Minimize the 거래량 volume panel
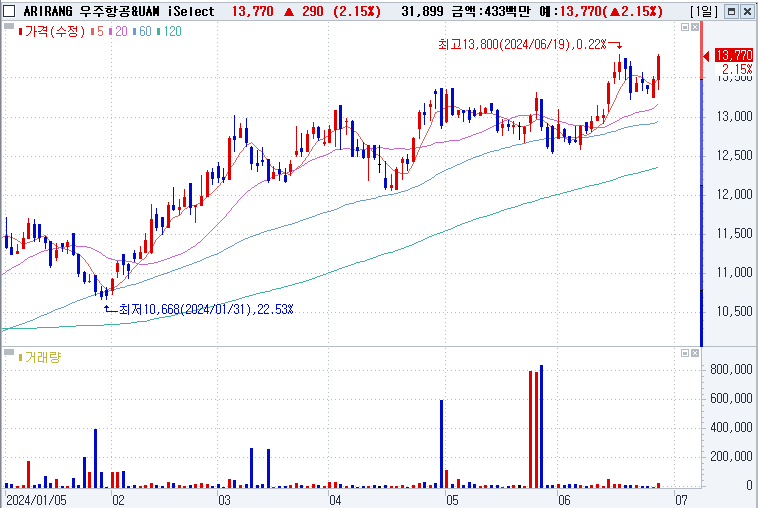The height and width of the screenshot is (508, 758). click(x=685, y=353)
